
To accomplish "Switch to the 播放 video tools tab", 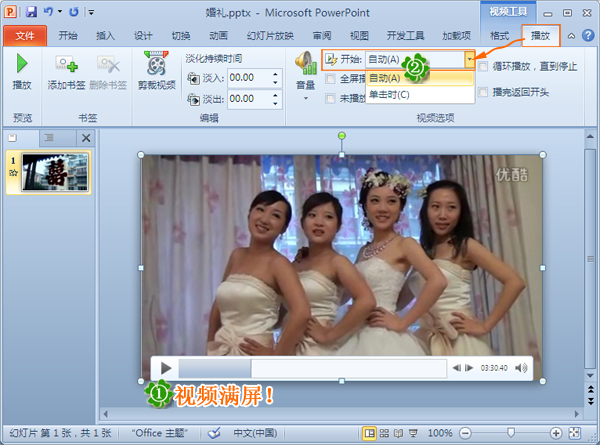I will click(540, 36).
